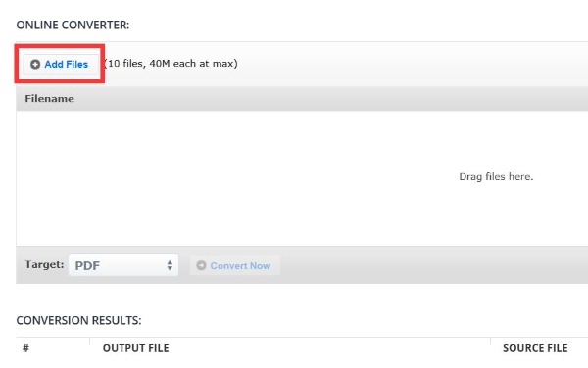
Task: Click the PDF text in the format selector
Action: tap(87, 266)
